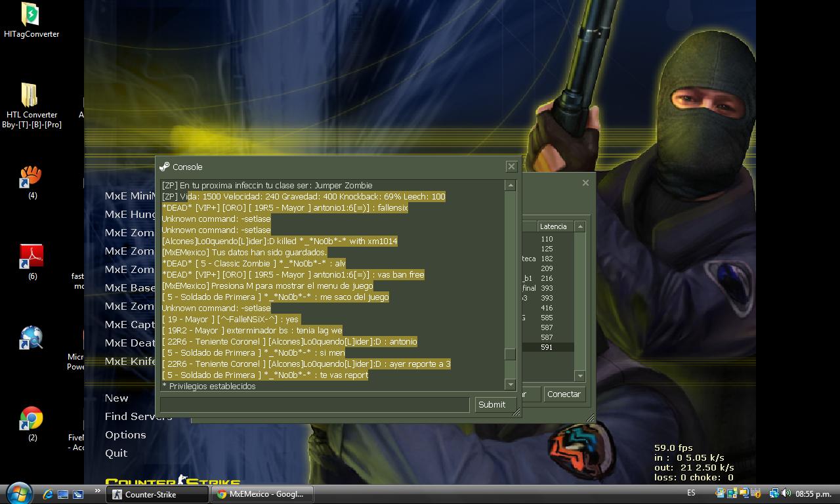Viewport: 840px width, 504px height.
Task: Select the globe magnifier desktop shortcut
Action: 31,339
